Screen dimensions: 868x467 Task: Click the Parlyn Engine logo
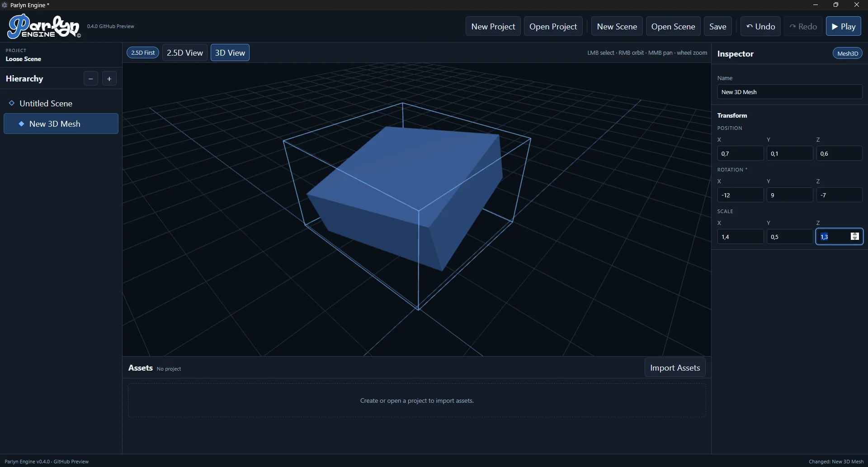pos(44,27)
